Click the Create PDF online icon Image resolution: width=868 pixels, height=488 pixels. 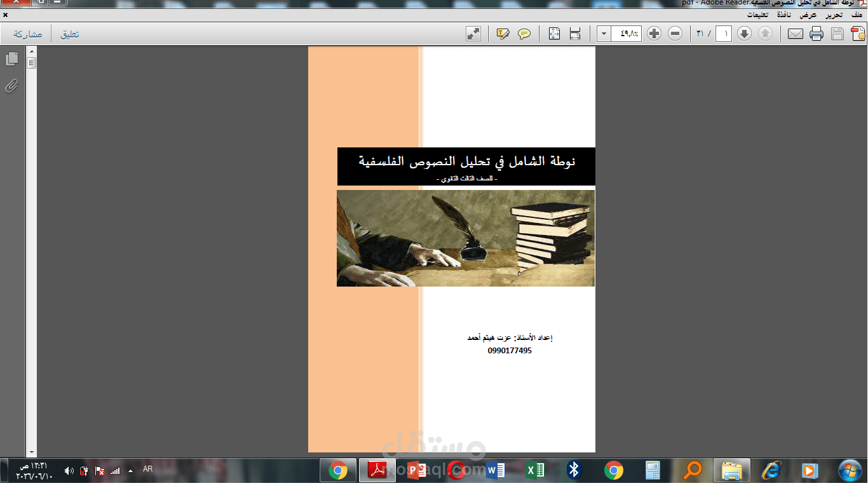coord(858,34)
